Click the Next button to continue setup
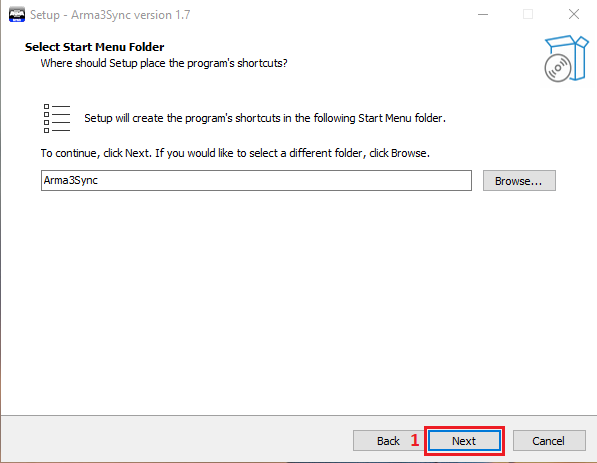597x463 pixels. (464, 441)
